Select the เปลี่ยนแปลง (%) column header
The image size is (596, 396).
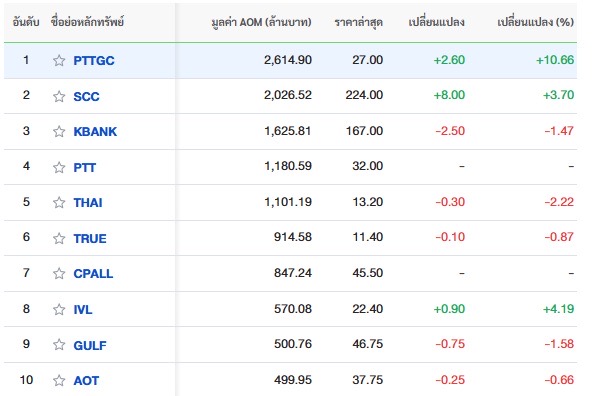[535, 22]
